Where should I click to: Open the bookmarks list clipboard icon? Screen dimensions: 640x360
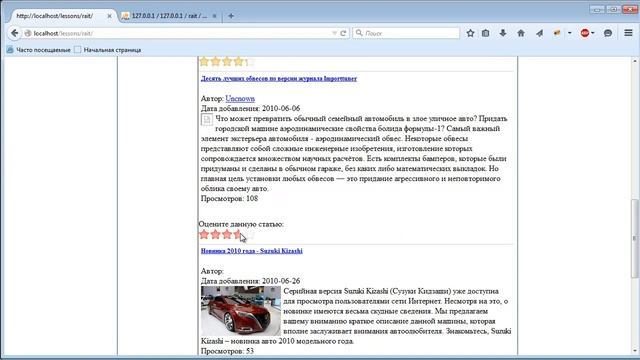coord(485,33)
